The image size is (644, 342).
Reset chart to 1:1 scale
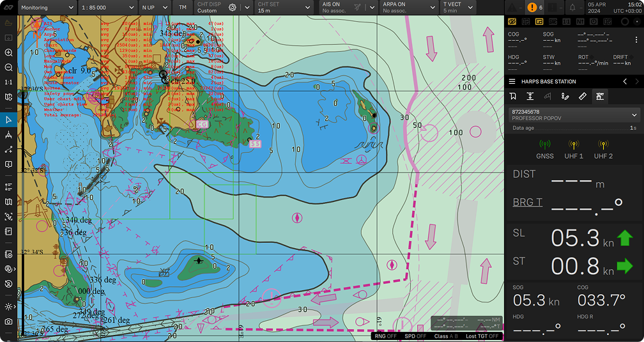click(x=8, y=82)
